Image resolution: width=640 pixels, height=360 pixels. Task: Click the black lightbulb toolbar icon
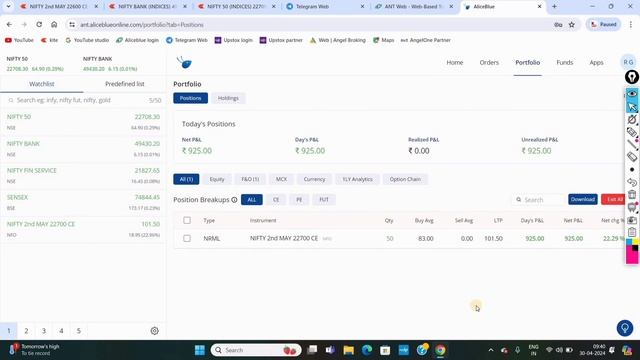[x=632, y=76]
